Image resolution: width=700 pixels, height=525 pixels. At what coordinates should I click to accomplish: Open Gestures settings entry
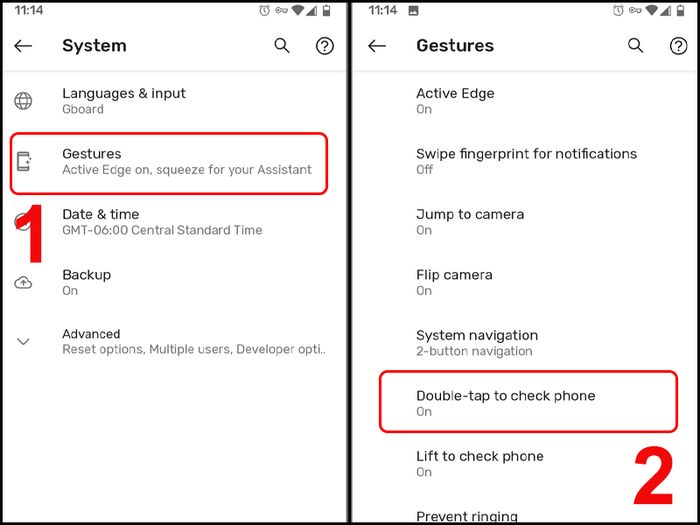169,163
